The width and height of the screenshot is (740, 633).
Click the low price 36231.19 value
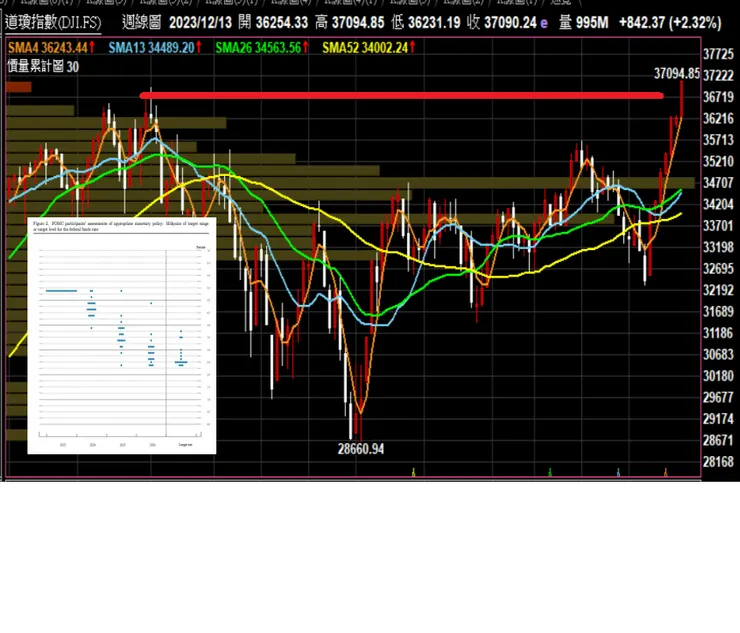click(434, 23)
